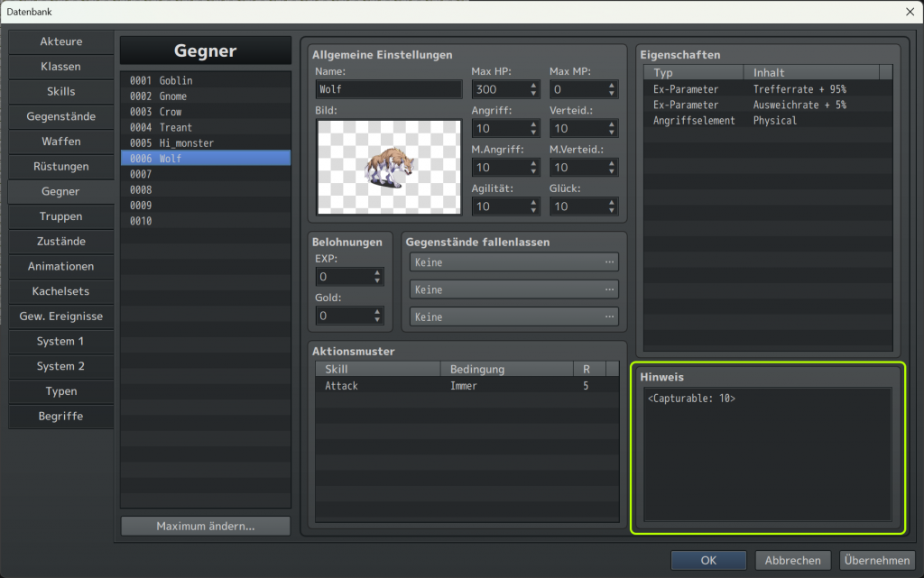Increase the EXP reward stepper
Screen dimensions: 924x578
pyautogui.click(x=376, y=272)
